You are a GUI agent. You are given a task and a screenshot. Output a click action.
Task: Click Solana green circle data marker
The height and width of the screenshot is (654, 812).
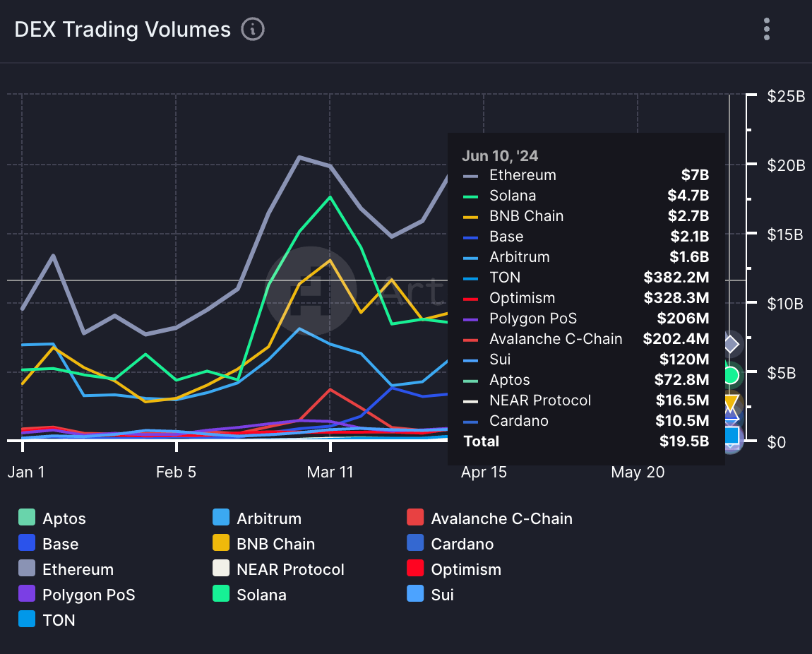coord(731,376)
